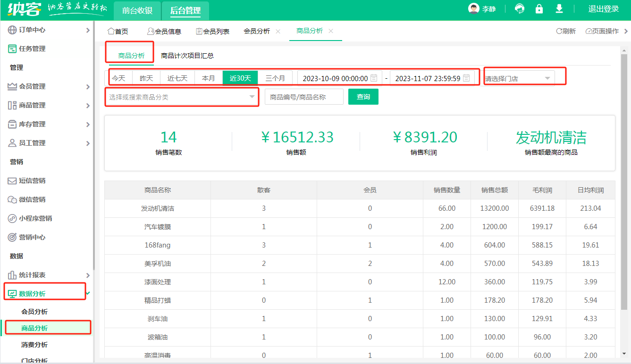Close the 商品分析 tab

pyautogui.click(x=331, y=31)
